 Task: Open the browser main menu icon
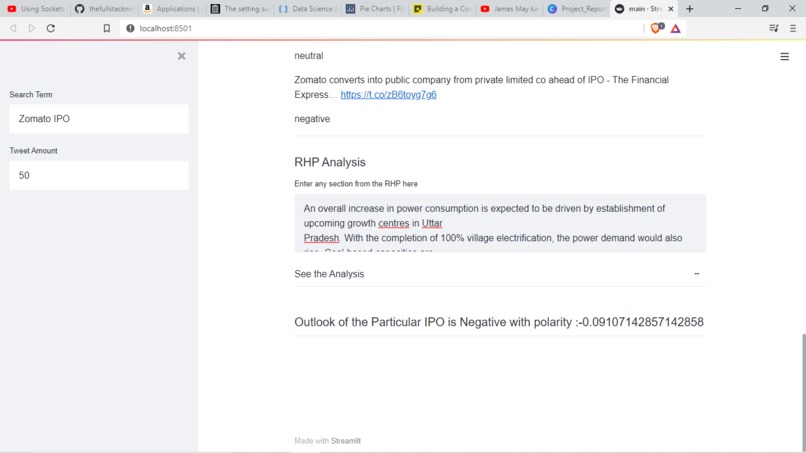click(793, 28)
